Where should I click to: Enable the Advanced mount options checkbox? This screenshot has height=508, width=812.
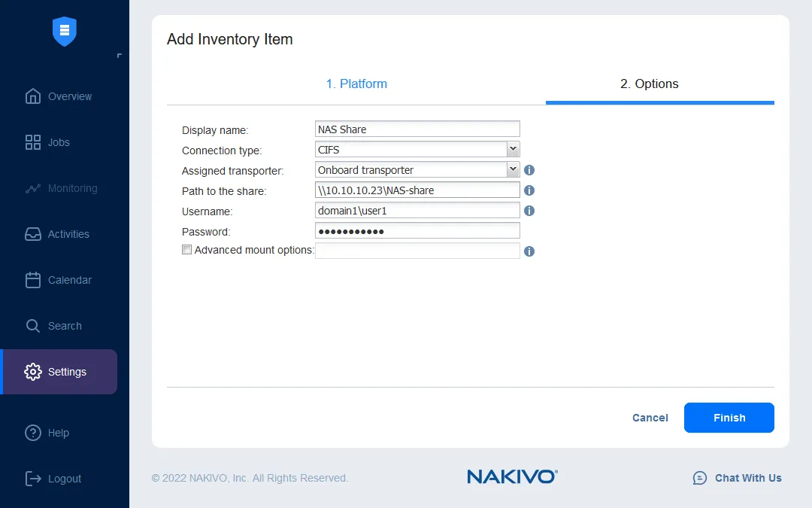point(187,250)
